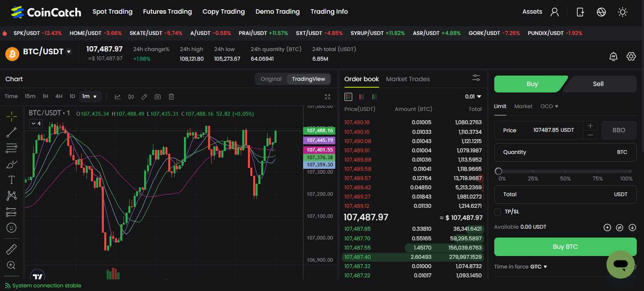
Task: Open the OCO order type dropdown
Action: click(549, 107)
